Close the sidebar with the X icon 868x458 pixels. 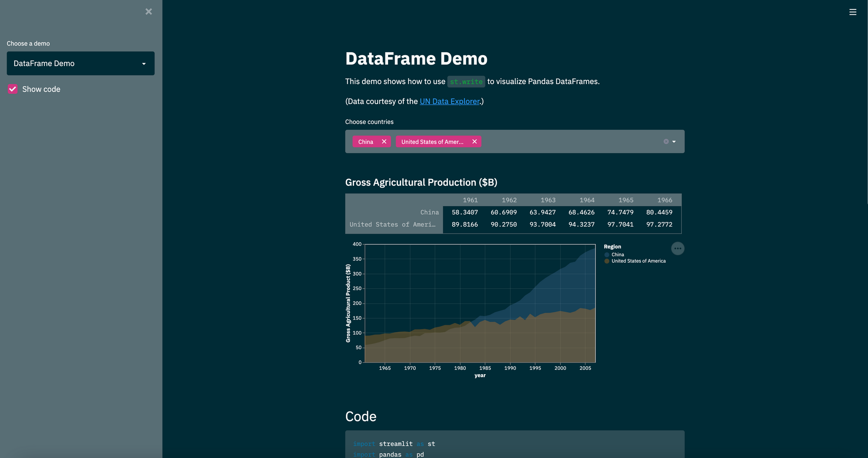(x=148, y=11)
